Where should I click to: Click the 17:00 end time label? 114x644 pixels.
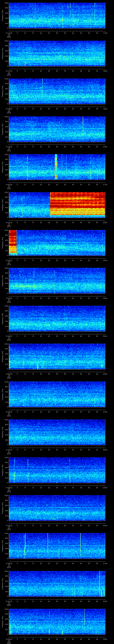point(105,33)
